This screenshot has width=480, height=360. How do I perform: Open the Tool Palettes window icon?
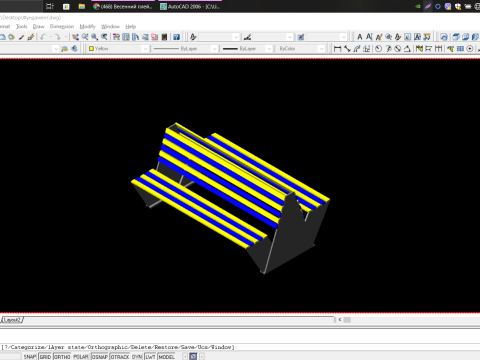click(135, 37)
